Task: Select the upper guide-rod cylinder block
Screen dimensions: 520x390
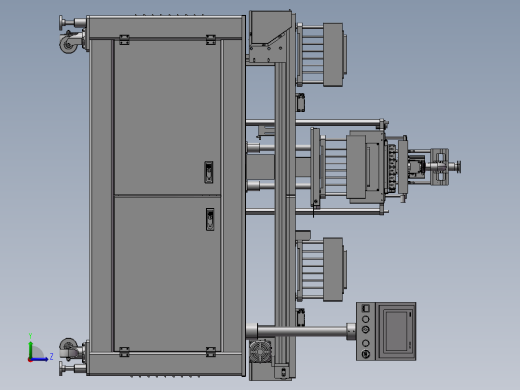Action: click(333, 55)
